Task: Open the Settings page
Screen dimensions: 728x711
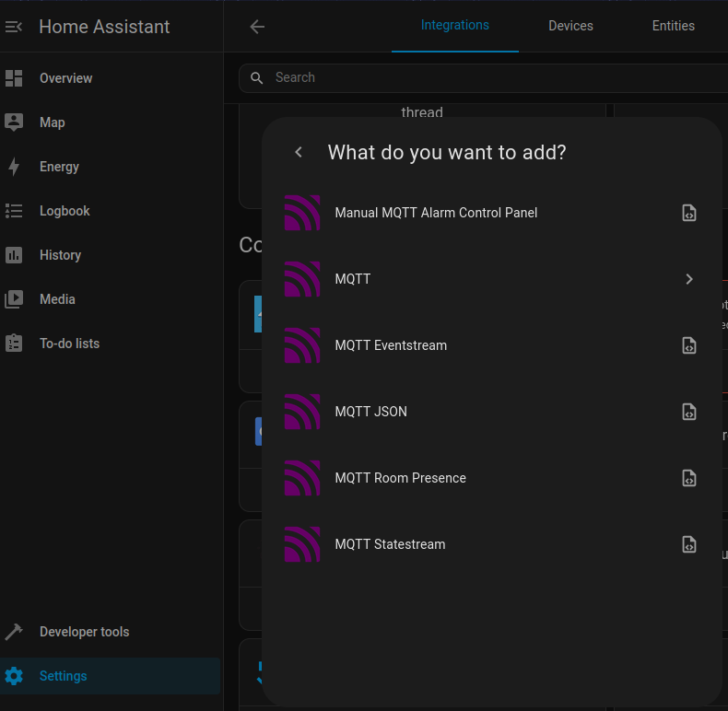Action: click(x=110, y=676)
